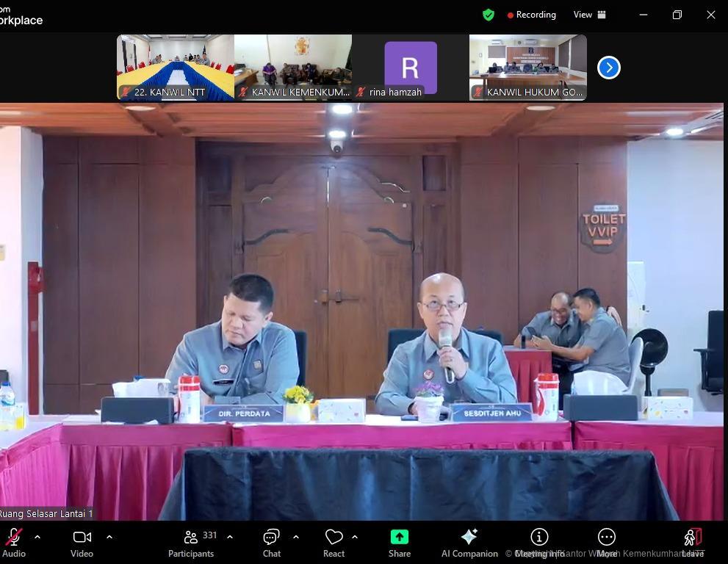Open the Participants panel
This screenshot has height=564, width=728.
point(191,542)
